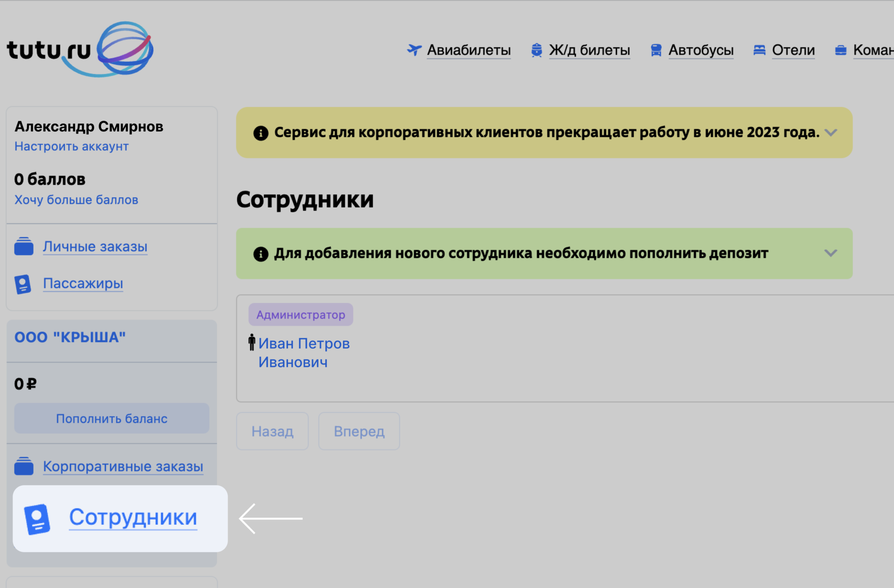The width and height of the screenshot is (894, 588).
Task: Open ООО "КРЫША" company link
Action: [x=70, y=337]
